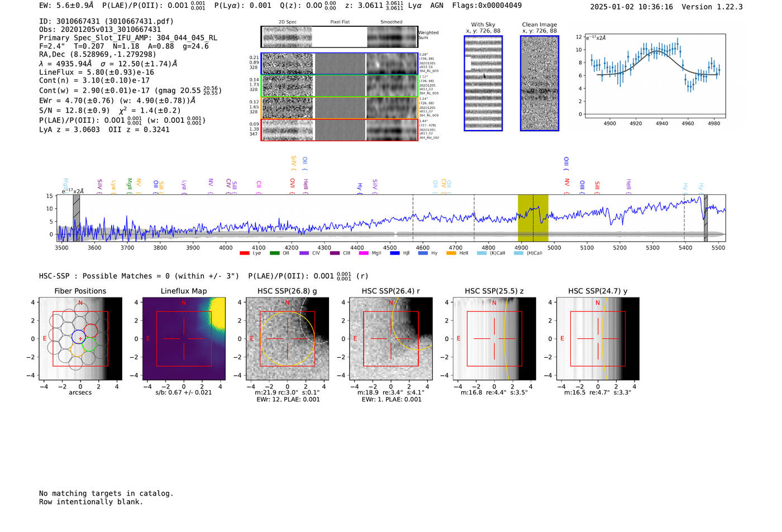Click the red fiber circle in Fiber Positions
This screenshot has width=782, height=532.
click(90, 330)
